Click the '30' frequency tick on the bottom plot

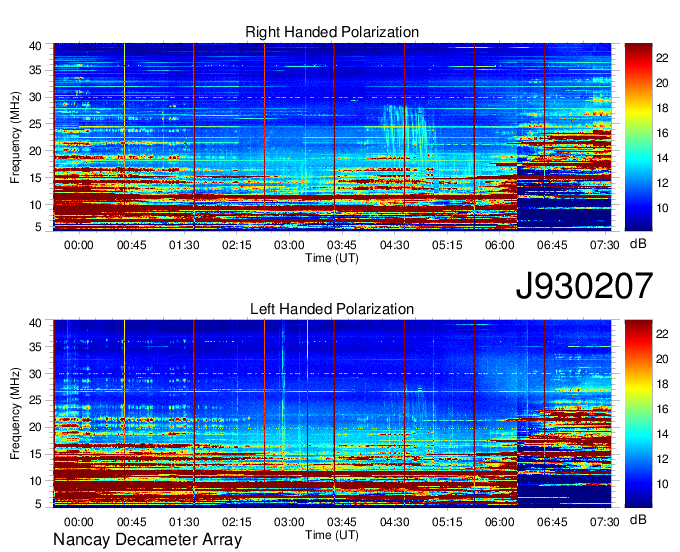(35, 374)
